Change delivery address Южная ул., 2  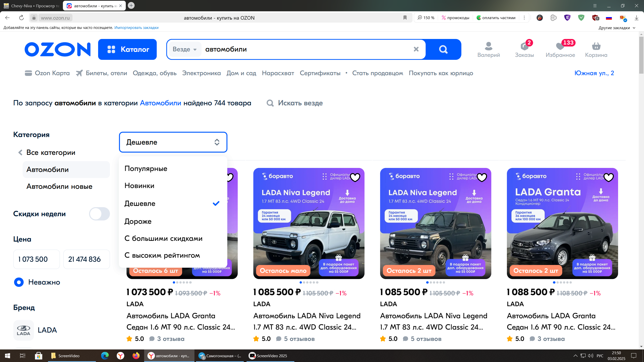tap(594, 73)
